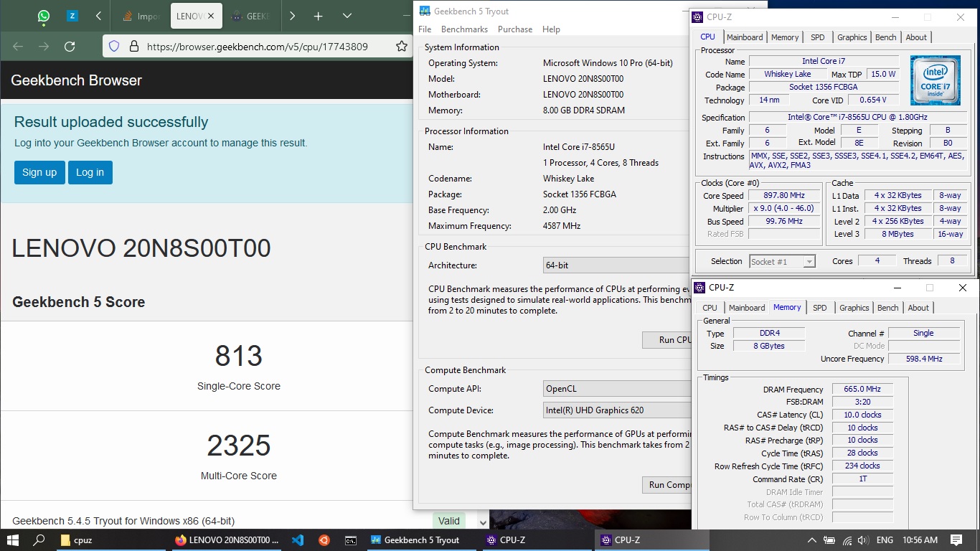Click the browser URL address field
The image size is (980, 551).
[x=258, y=47]
